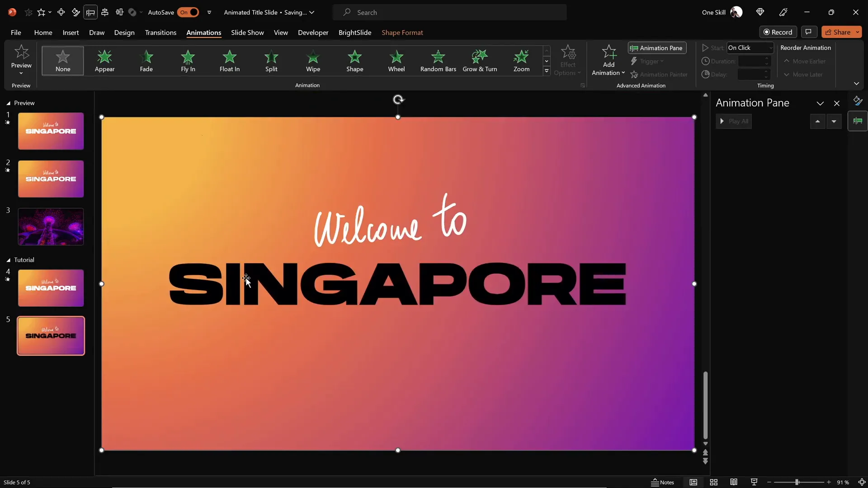Toggle AutoSave switch off

pos(188,12)
